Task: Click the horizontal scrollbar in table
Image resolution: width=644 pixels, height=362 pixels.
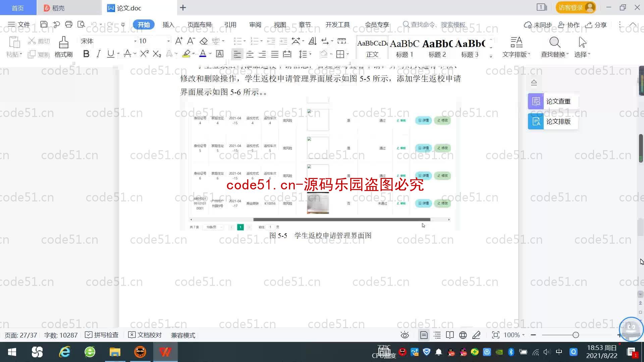Action: pyautogui.click(x=340, y=220)
